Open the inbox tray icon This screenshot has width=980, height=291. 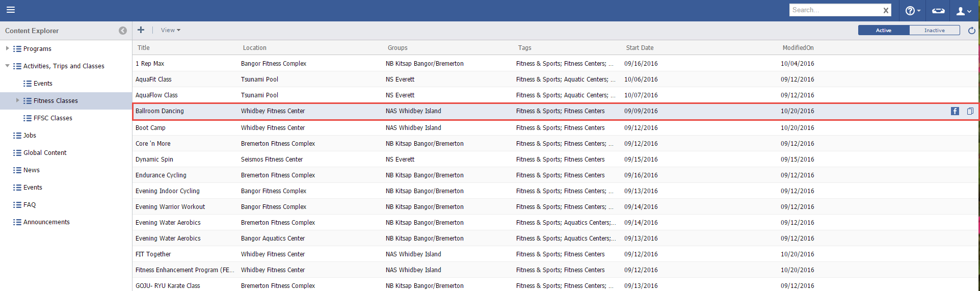click(x=938, y=11)
